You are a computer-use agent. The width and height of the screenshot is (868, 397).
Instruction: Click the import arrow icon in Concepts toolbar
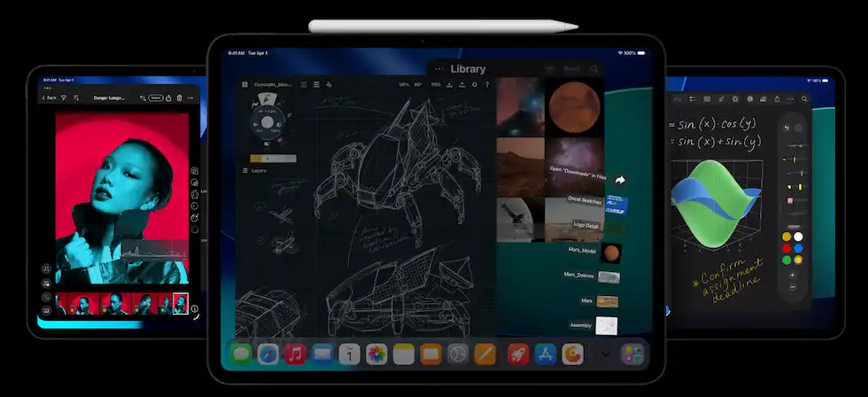coord(449,85)
